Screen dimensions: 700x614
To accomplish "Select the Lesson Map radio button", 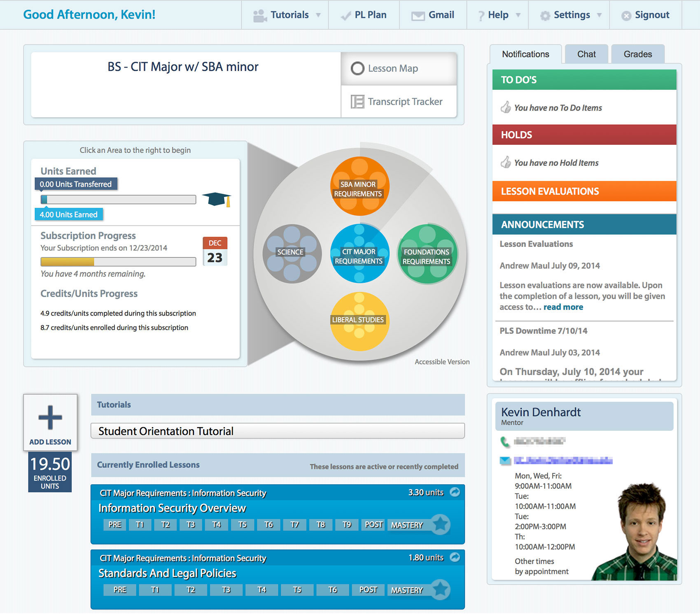I will [x=357, y=68].
